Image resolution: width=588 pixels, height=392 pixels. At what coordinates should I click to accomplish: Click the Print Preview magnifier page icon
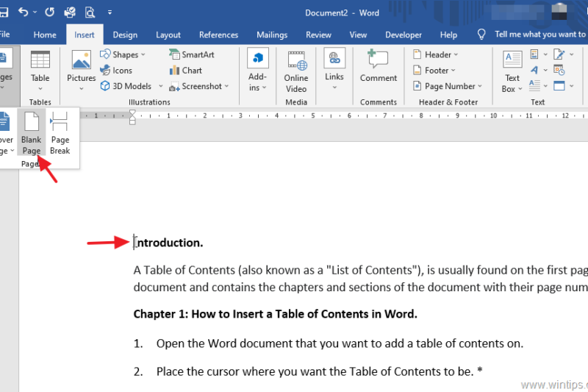pyautogui.click(x=90, y=12)
